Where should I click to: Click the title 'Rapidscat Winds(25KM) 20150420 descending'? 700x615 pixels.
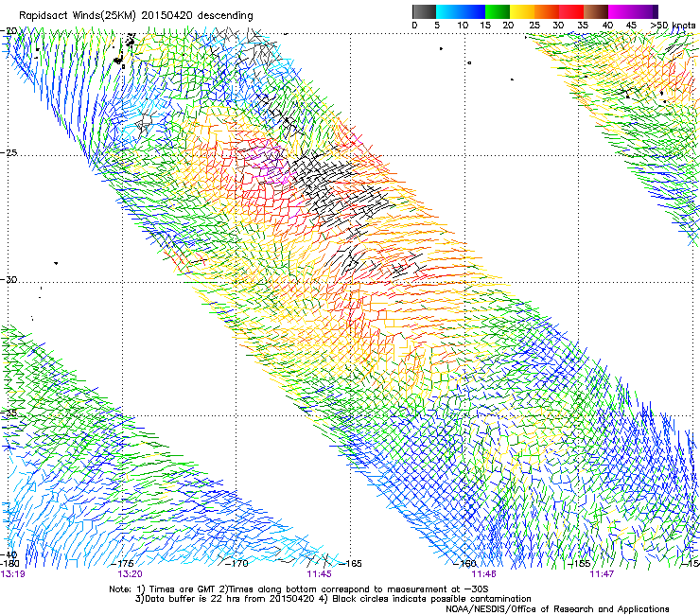coord(135,16)
